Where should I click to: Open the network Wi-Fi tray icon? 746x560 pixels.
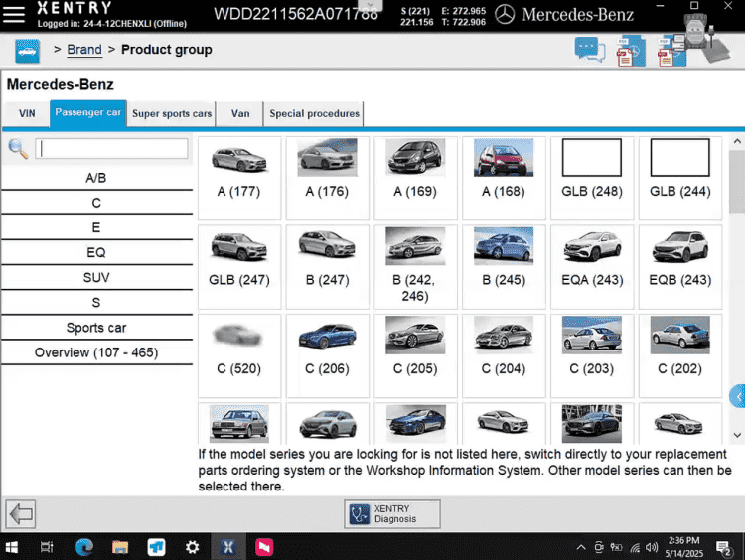[635, 548]
